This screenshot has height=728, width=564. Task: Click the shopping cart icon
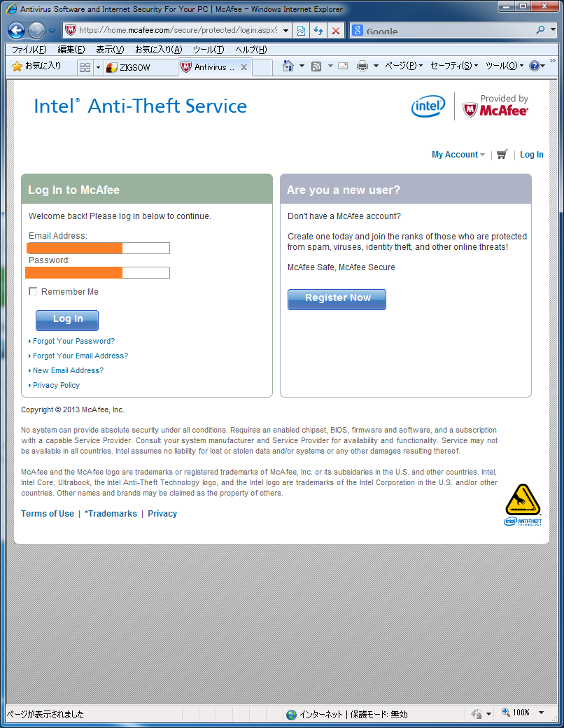click(502, 155)
